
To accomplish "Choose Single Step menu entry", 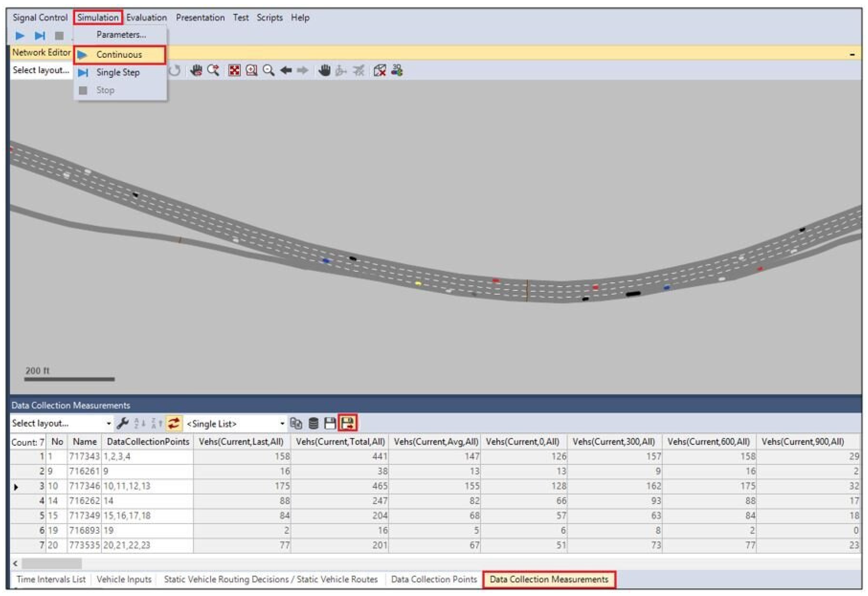I will [x=118, y=72].
